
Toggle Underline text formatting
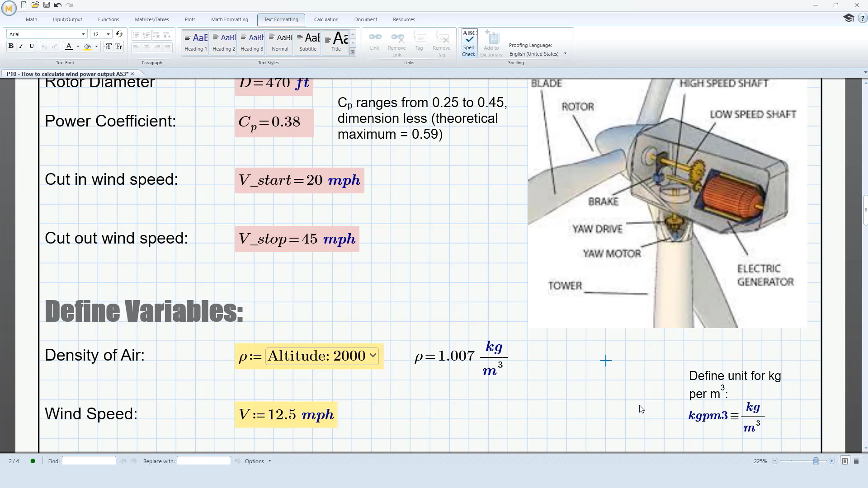(32, 46)
